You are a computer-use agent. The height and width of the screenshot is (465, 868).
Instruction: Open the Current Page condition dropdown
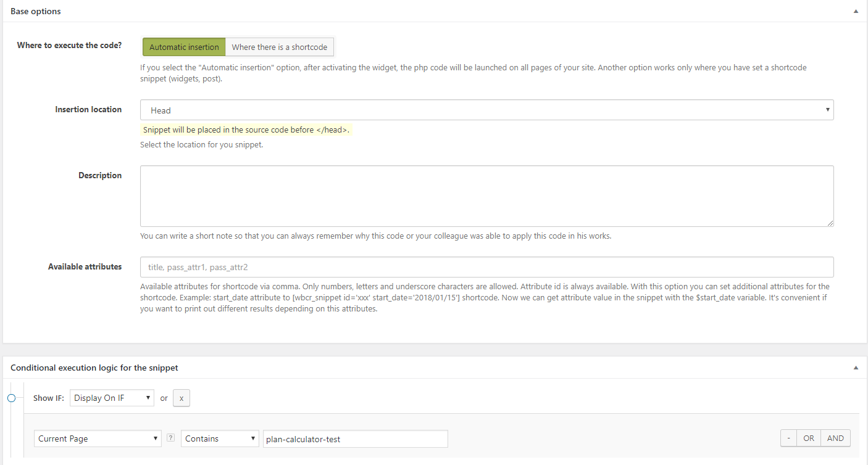click(x=98, y=438)
